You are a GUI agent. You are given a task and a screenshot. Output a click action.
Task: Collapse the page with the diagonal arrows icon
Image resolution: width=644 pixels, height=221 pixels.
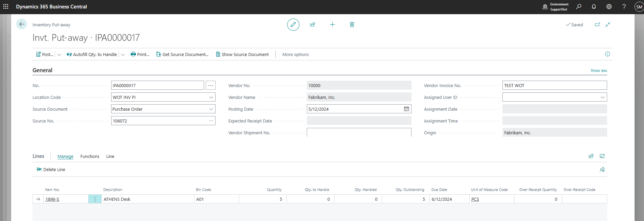click(x=608, y=24)
